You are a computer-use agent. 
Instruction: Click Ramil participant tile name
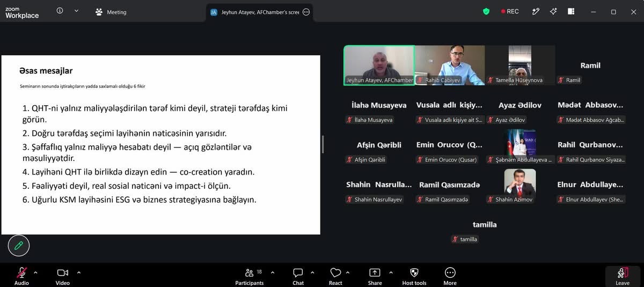coord(590,65)
